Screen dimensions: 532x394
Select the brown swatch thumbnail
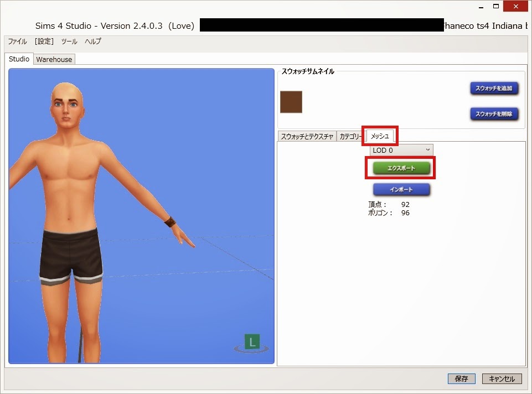(x=291, y=102)
